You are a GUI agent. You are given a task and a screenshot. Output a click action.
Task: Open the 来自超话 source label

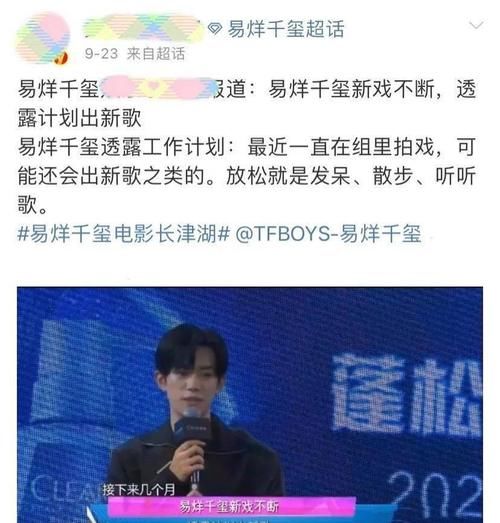(156, 54)
